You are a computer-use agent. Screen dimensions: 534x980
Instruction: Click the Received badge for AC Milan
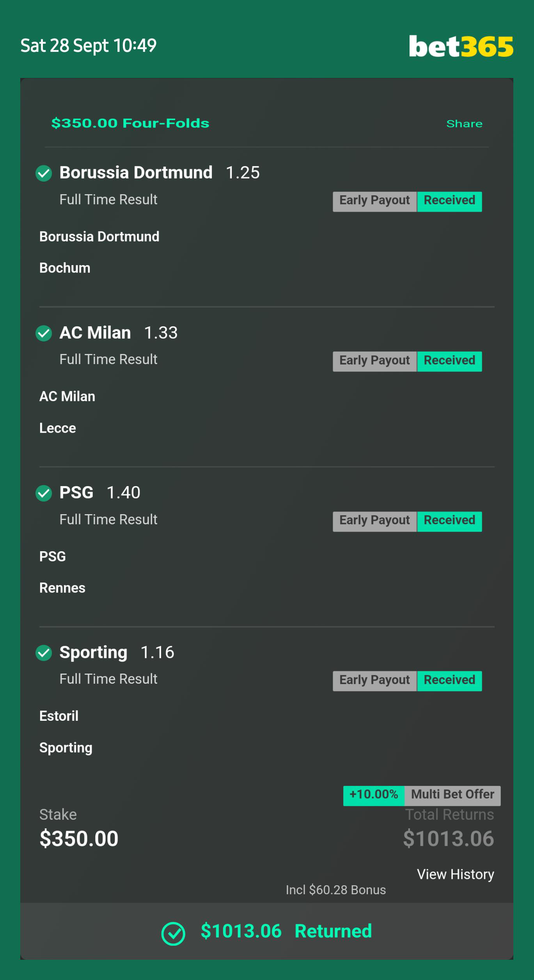click(x=449, y=361)
